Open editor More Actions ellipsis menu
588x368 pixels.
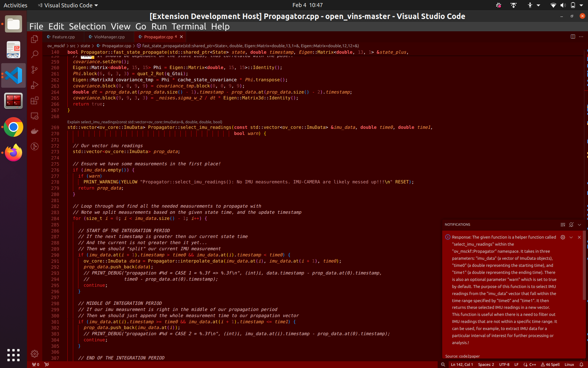coord(581,37)
